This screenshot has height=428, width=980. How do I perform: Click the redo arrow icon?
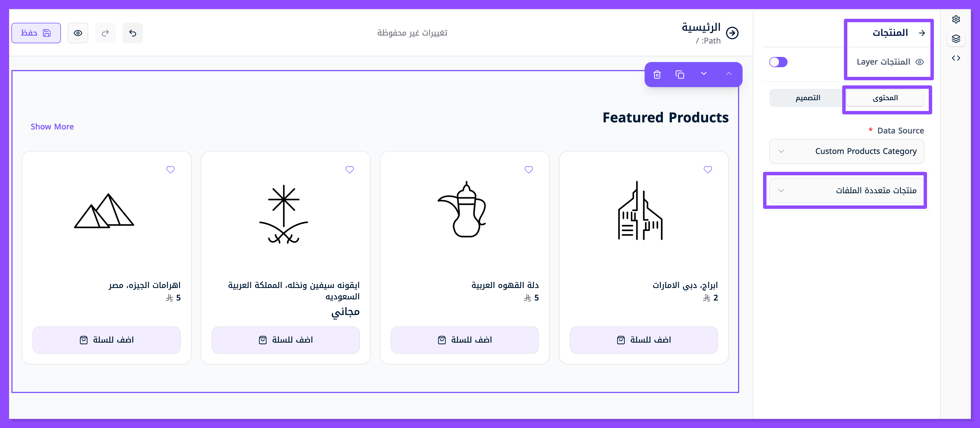105,33
